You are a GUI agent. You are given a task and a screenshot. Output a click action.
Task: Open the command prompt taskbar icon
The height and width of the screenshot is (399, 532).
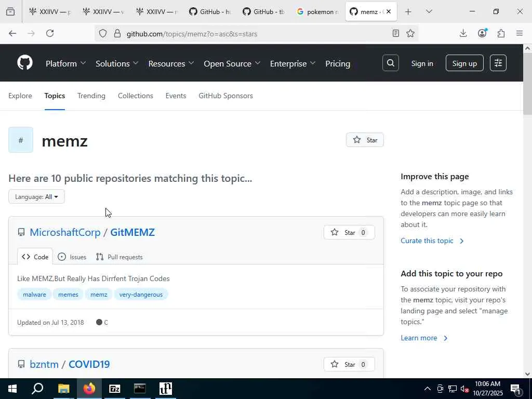tap(140, 389)
